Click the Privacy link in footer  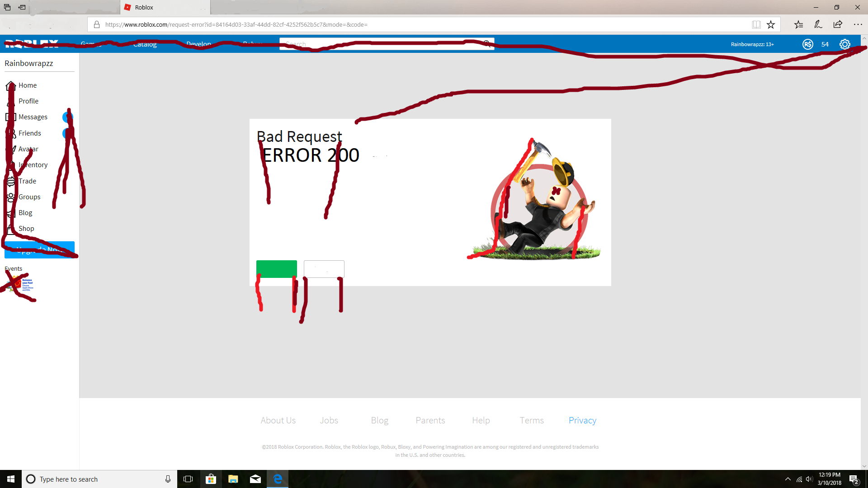tap(582, 420)
